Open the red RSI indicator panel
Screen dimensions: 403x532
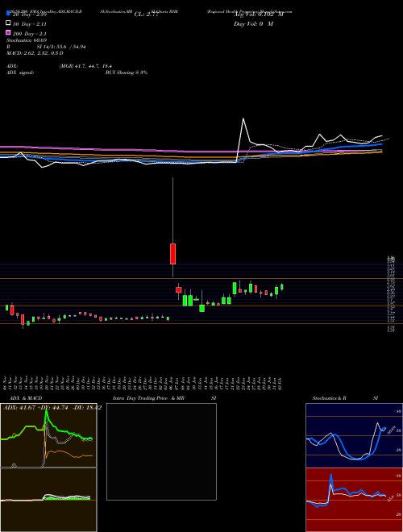point(354,500)
